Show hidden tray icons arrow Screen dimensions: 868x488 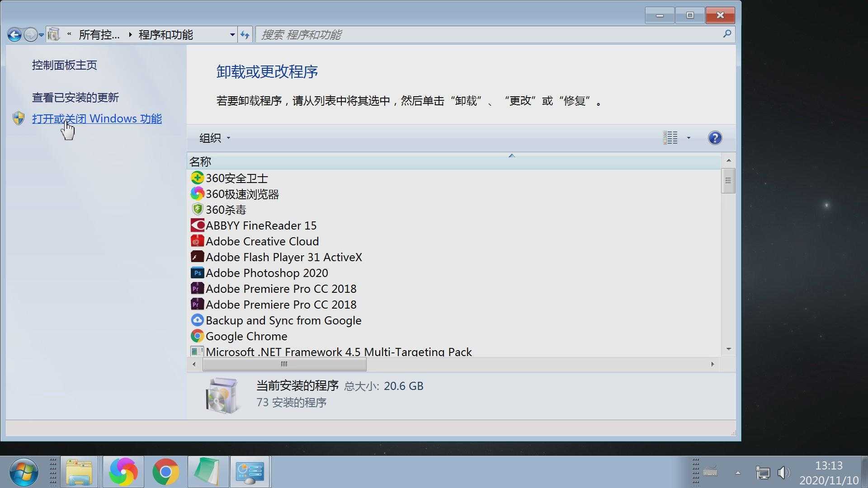click(738, 473)
